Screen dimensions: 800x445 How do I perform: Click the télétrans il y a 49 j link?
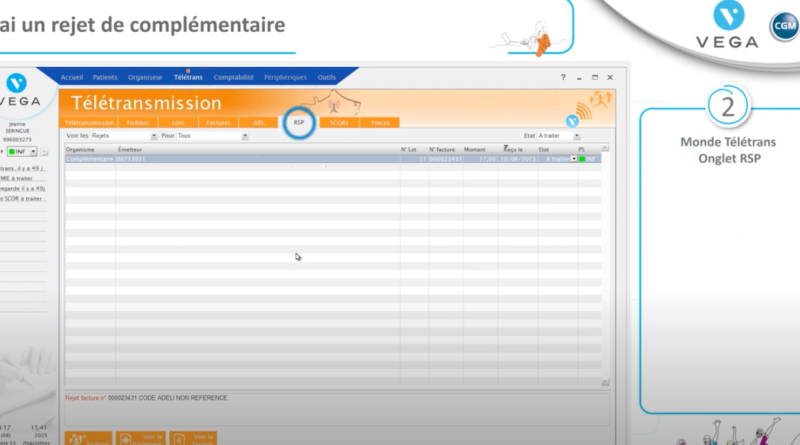[21, 168]
